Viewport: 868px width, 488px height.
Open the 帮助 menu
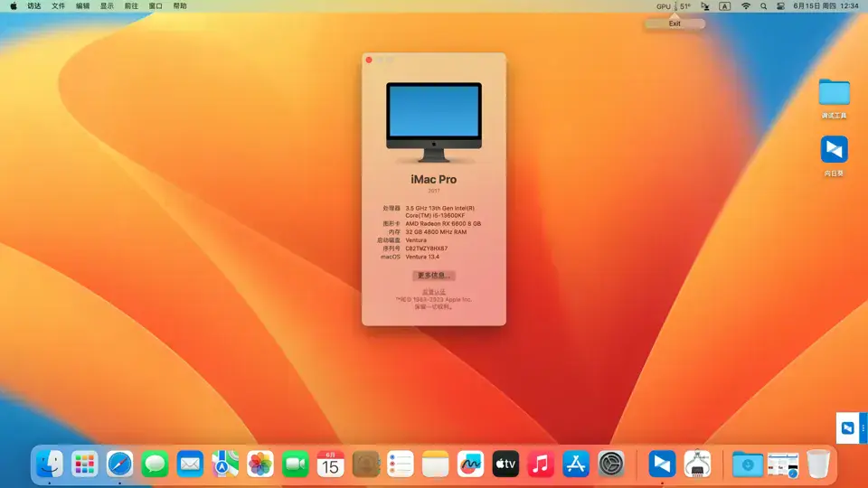tap(180, 6)
